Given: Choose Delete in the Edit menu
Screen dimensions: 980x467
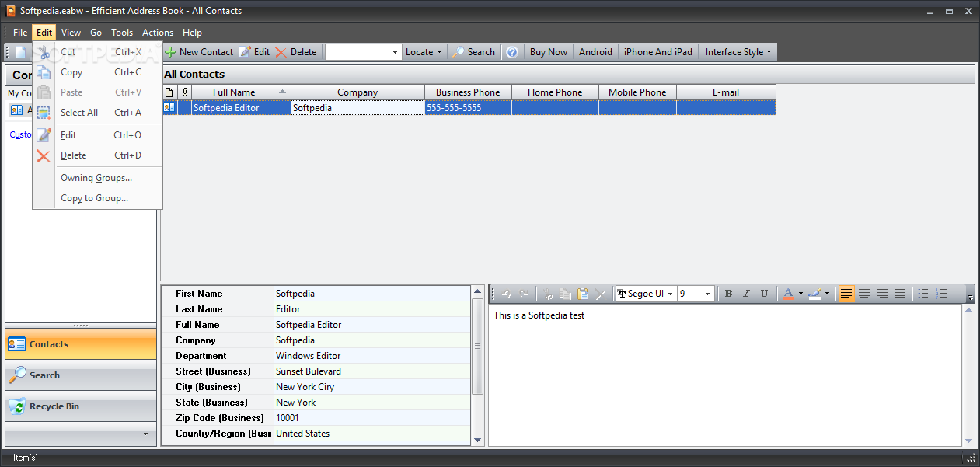Looking at the screenshot, I should point(97,155).
